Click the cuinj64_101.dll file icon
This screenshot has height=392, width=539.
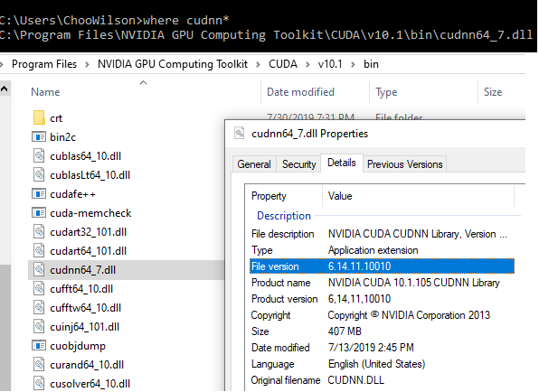point(39,326)
